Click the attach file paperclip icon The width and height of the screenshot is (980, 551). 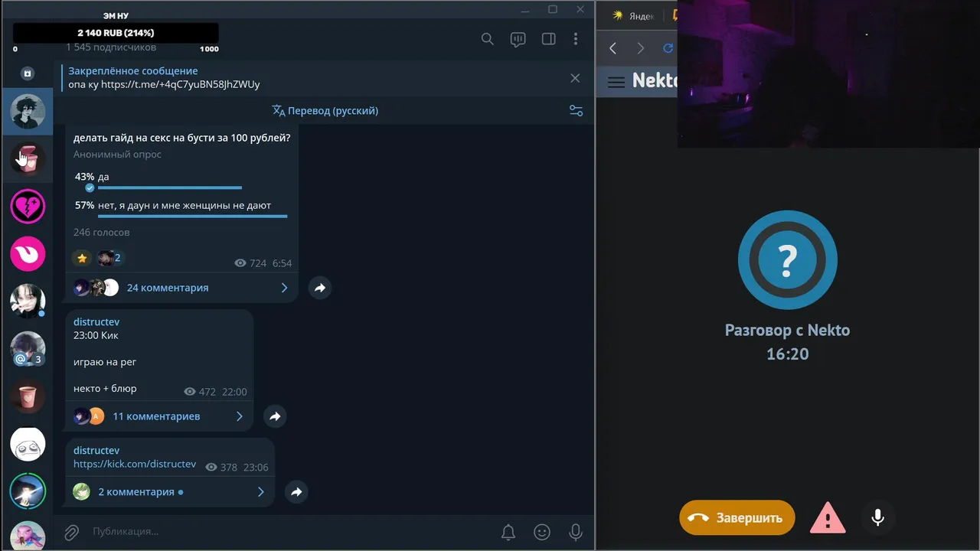[71, 532]
